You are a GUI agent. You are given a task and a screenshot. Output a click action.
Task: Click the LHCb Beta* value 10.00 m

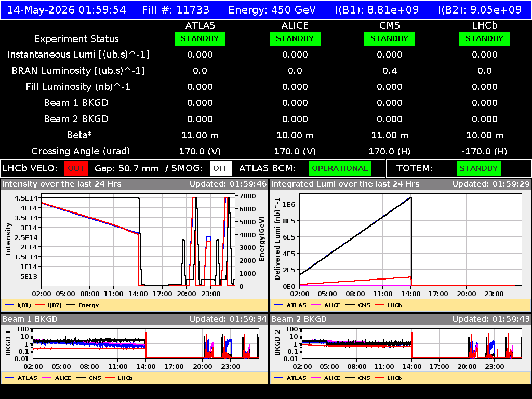485,135
